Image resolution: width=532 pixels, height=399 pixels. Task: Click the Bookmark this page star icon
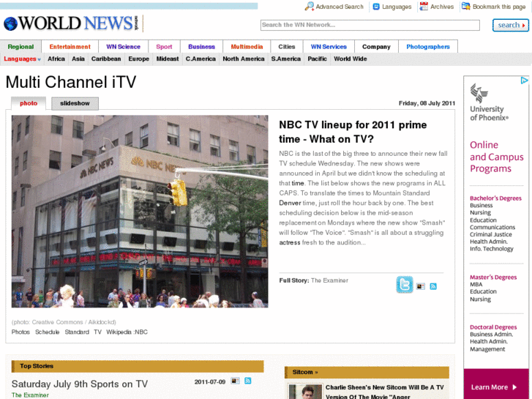point(466,7)
